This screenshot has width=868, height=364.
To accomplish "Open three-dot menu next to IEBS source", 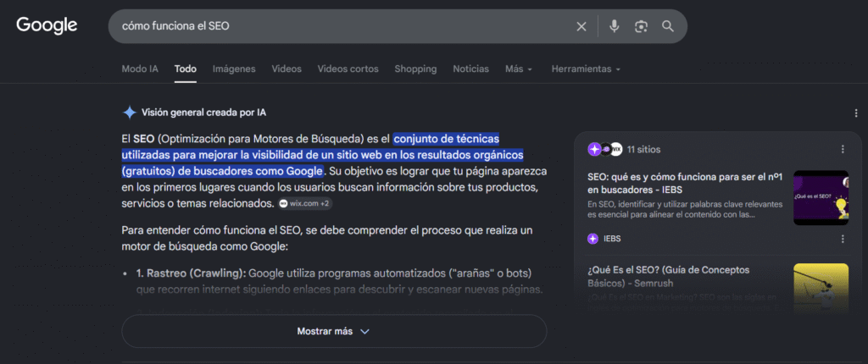I will (843, 239).
